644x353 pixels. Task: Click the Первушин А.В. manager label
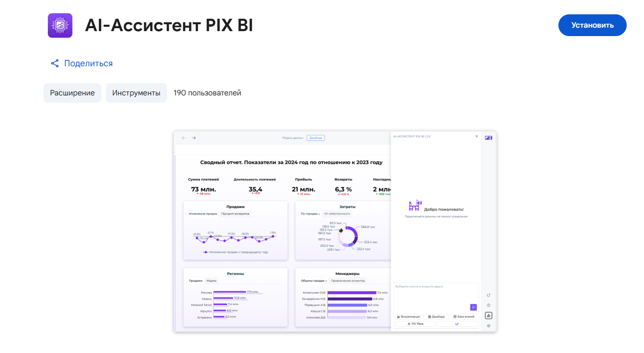(x=315, y=305)
